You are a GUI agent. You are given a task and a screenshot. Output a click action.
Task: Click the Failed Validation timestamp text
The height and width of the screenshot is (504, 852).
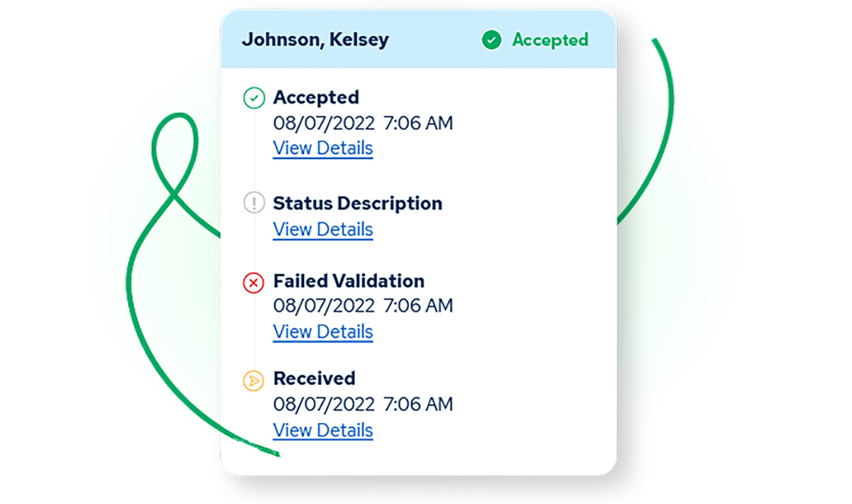point(363,306)
